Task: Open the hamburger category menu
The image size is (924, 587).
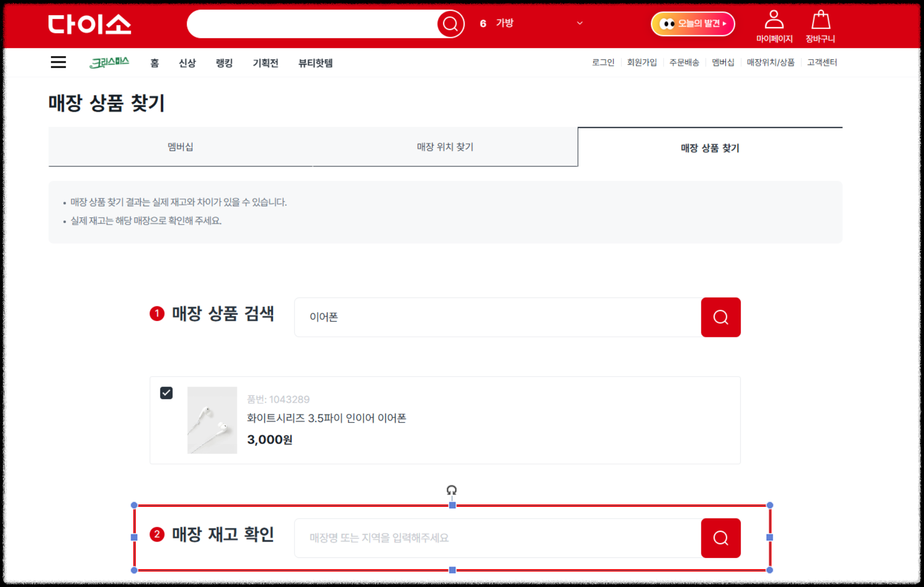Action: [59, 62]
